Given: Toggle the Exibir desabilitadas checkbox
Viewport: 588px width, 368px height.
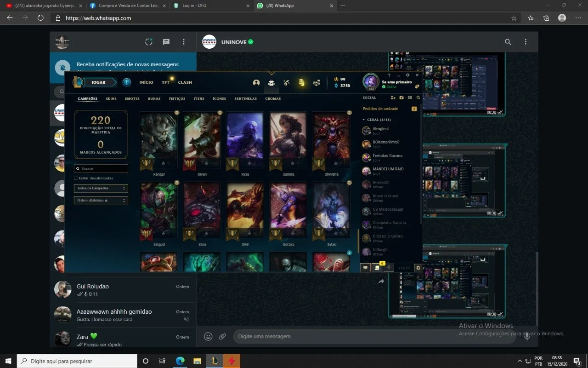Looking at the screenshot, I should pyautogui.click(x=76, y=178).
